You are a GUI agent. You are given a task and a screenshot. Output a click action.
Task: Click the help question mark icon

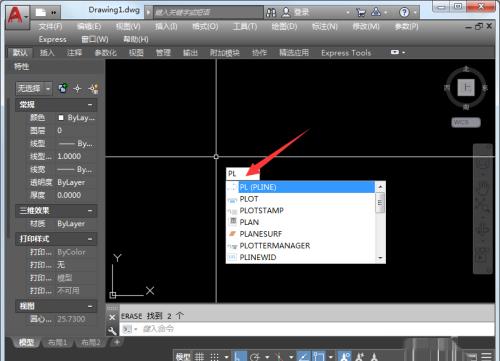click(x=404, y=13)
